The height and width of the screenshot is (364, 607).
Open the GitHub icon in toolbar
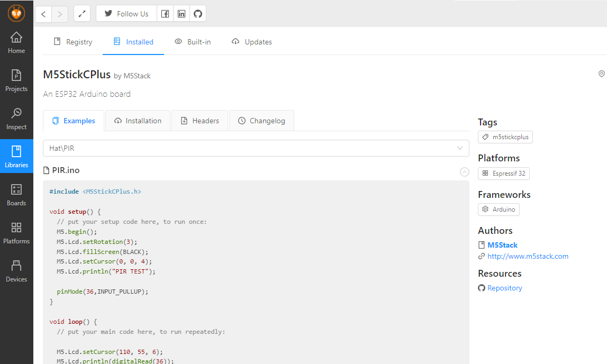click(198, 14)
